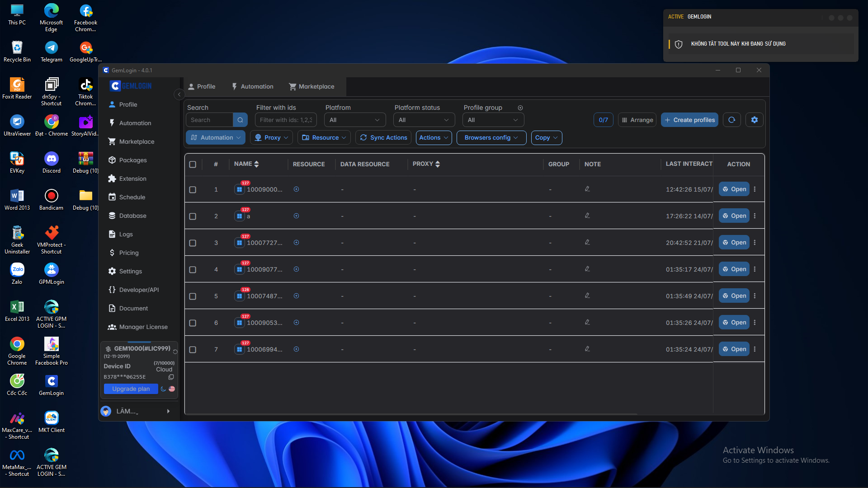Click the Filter with ids field

click(x=286, y=120)
